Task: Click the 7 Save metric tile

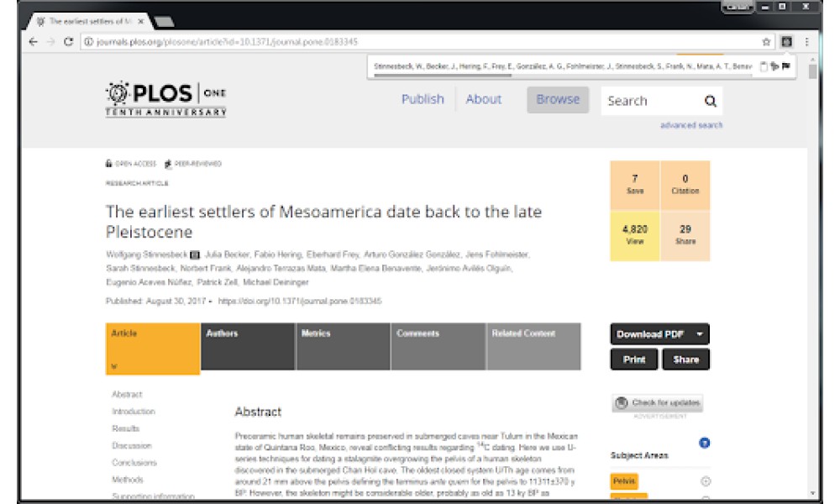Action: coord(635,185)
